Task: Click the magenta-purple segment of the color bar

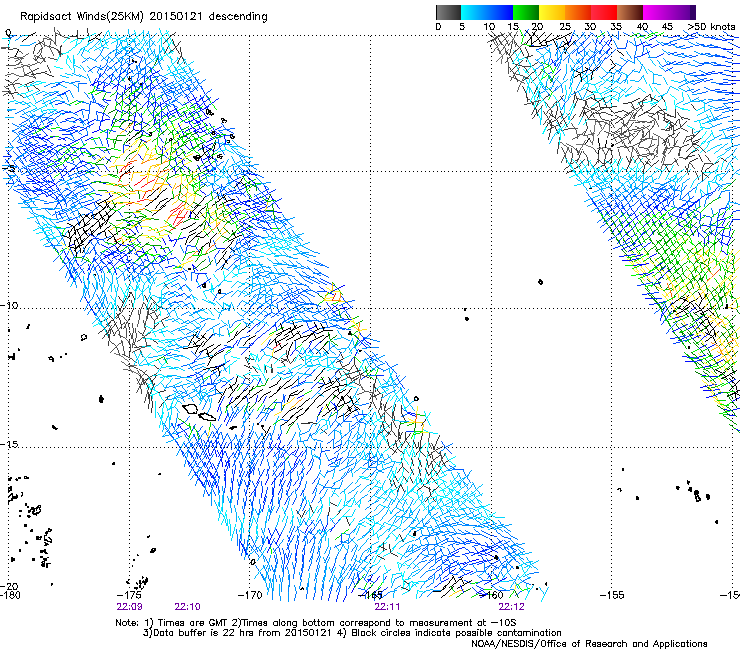Action: pyautogui.click(x=669, y=12)
